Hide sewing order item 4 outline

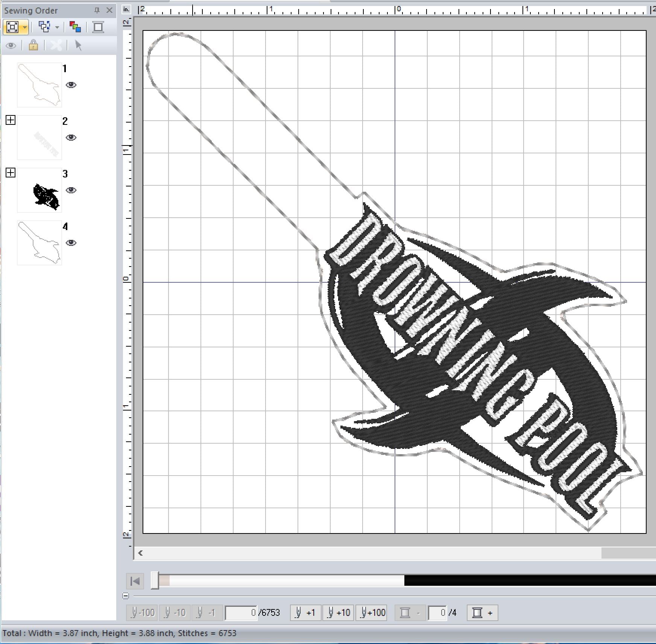click(71, 243)
